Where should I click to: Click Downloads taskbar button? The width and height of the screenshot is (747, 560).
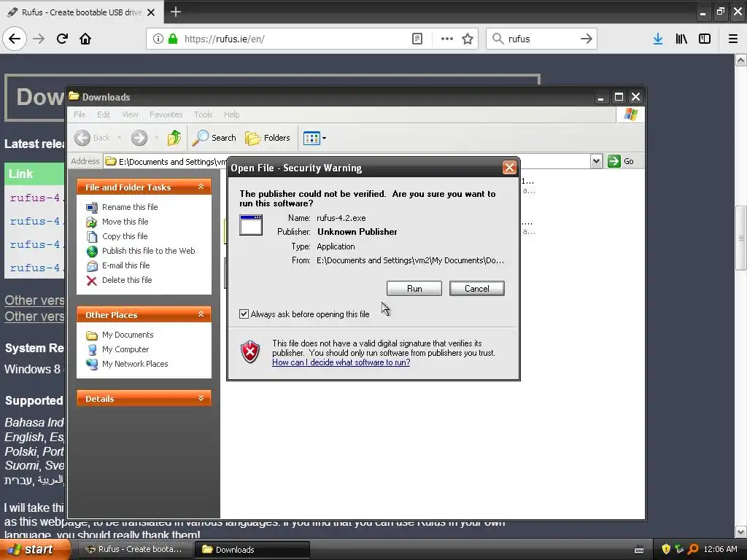252,550
